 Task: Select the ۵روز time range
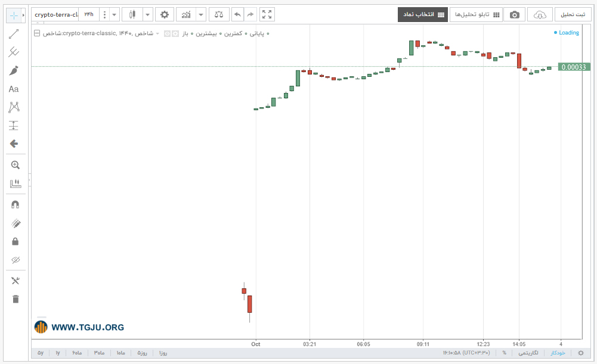click(x=142, y=353)
